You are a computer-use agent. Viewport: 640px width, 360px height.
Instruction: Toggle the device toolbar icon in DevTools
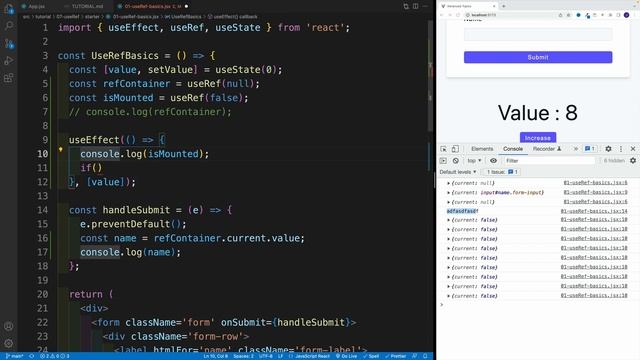(455, 149)
